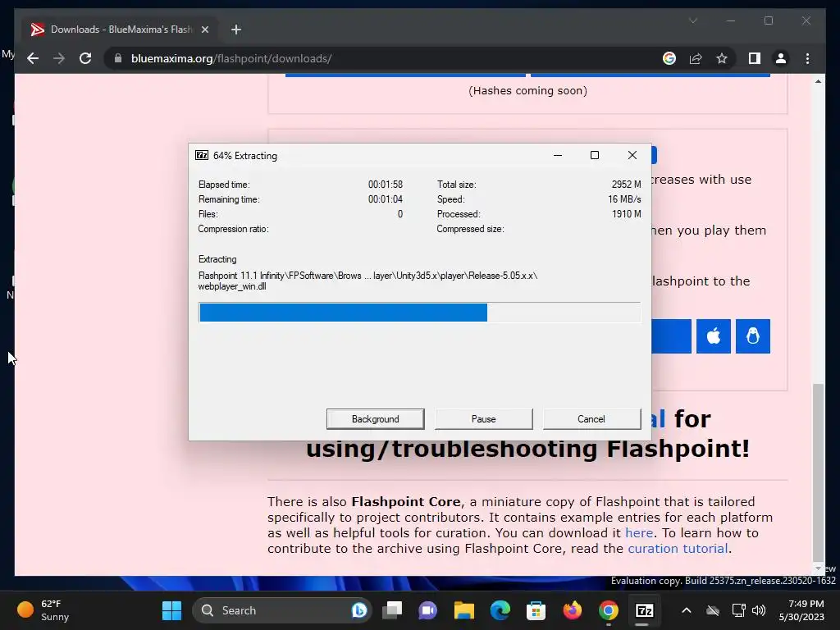The image size is (840, 630).
Task: Open Chrome side panel
Action: click(755, 58)
